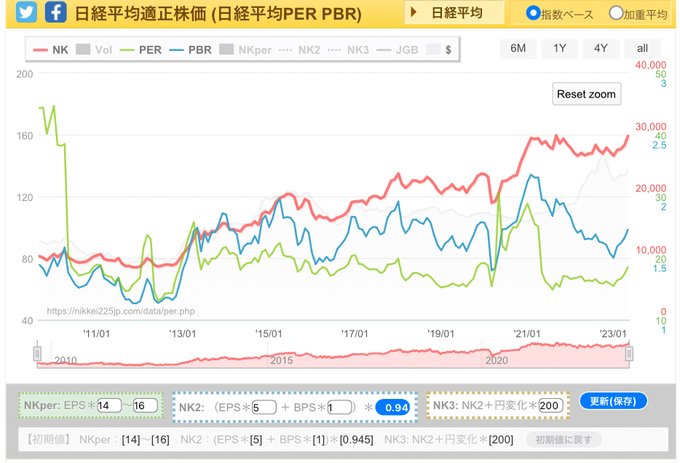Share the chart via the Facebook icon
Image resolution: width=680 pixels, height=463 pixels.
(56, 13)
